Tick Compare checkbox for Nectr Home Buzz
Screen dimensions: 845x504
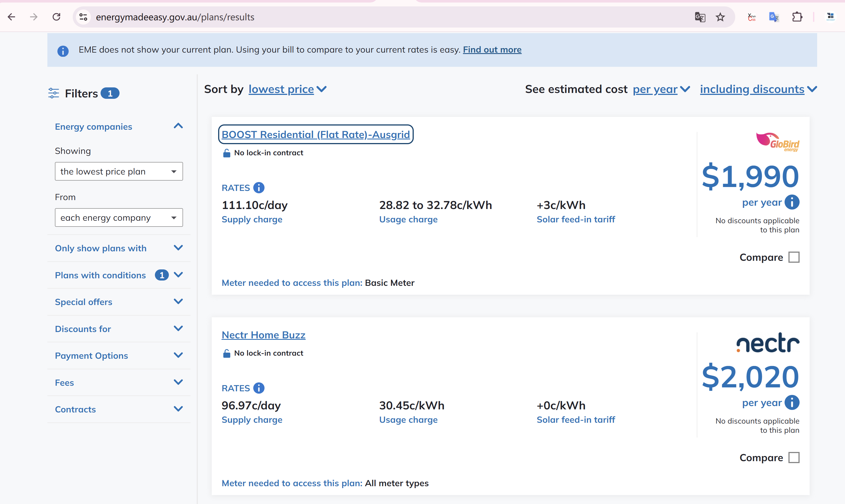(794, 458)
